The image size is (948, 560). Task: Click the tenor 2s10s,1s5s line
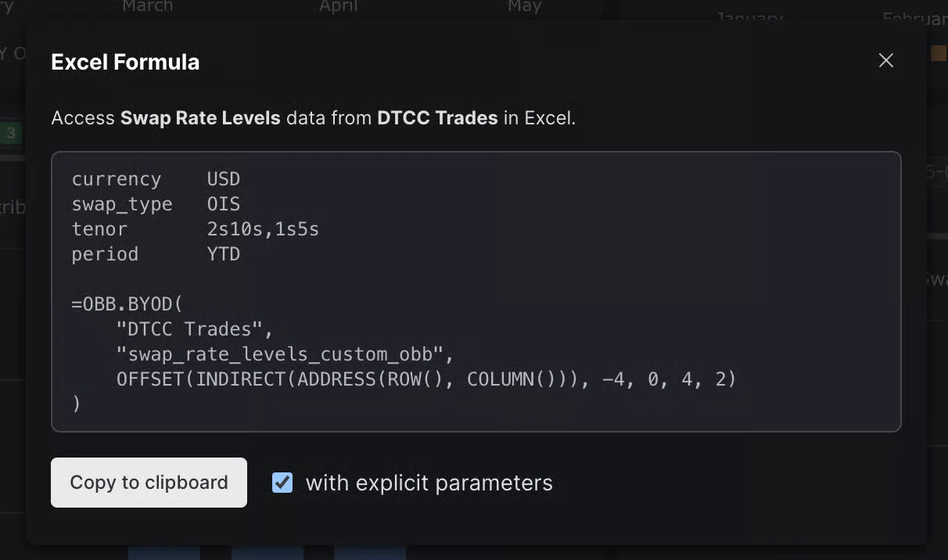coord(195,229)
